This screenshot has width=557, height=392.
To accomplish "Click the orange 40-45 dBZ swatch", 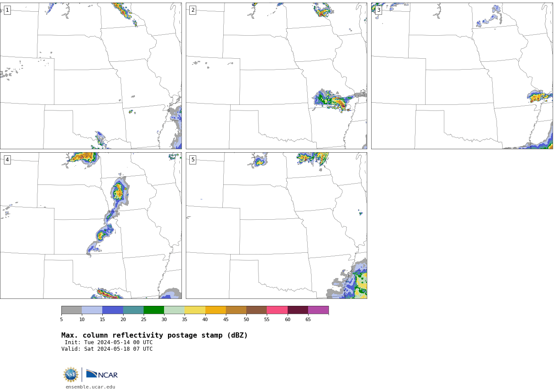I will click(215, 310).
